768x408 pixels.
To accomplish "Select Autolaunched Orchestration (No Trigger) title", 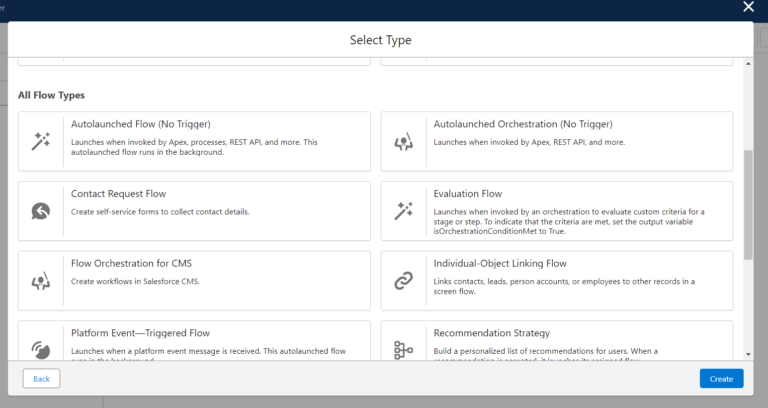I will [522, 124].
